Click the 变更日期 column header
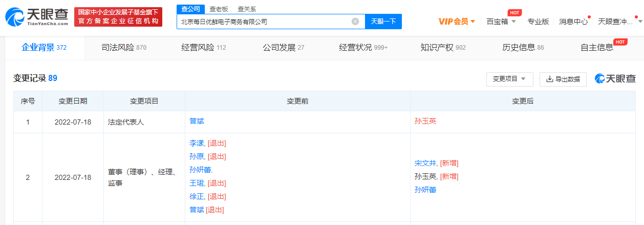This screenshot has height=225, width=644. 73,101
